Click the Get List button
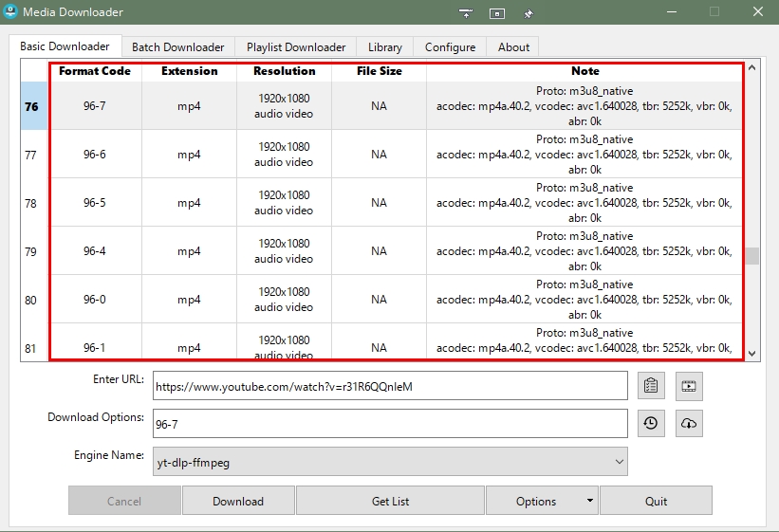This screenshot has width=779, height=532. click(x=390, y=501)
